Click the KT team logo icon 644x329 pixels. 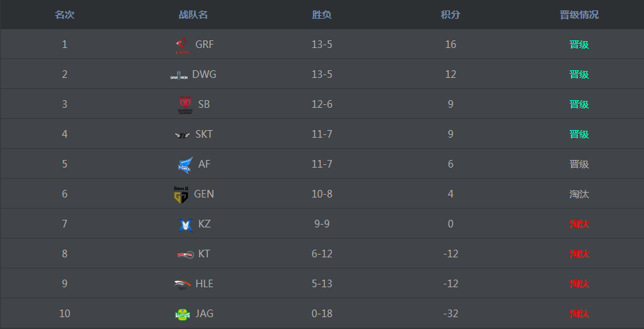(184, 255)
